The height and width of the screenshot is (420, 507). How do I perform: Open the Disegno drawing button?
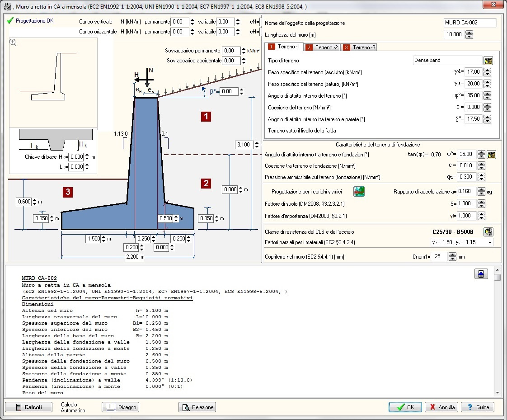pos(121,407)
